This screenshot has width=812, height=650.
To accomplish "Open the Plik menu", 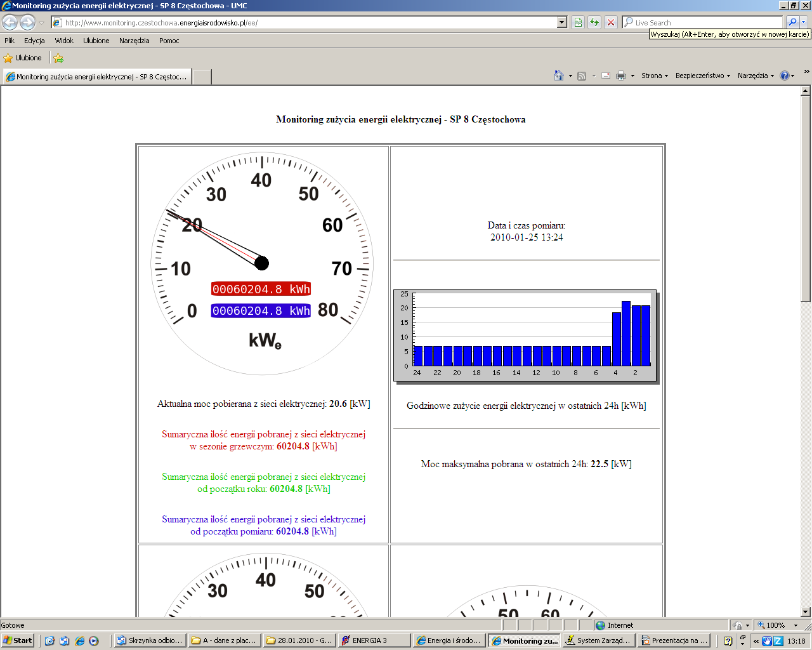I will pyautogui.click(x=10, y=41).
